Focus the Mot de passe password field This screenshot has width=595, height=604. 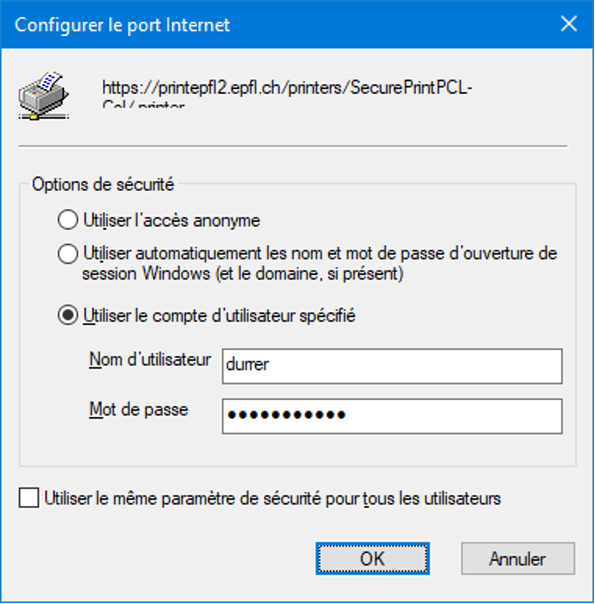(x=392, y=416)
